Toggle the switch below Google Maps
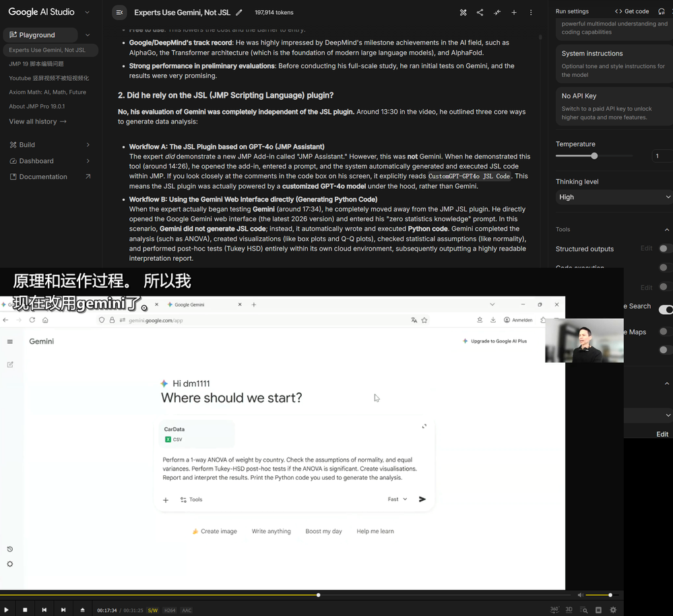 tap(665, 350)
